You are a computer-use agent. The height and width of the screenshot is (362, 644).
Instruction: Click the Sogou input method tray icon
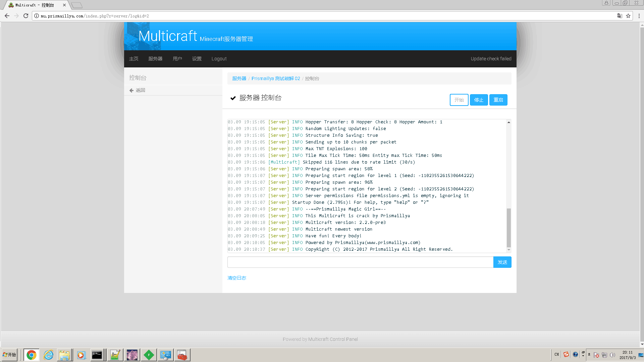(x=566, y=354)
